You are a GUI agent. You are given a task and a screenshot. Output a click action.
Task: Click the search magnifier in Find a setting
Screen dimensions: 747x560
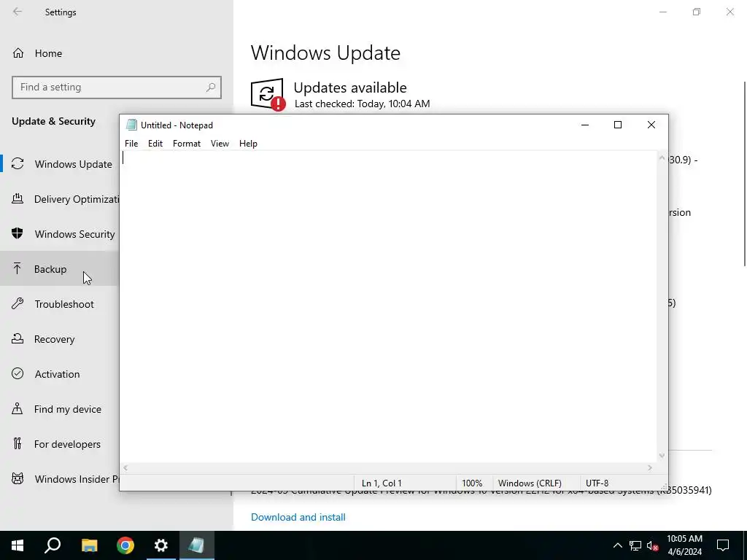tap(211, 87)
